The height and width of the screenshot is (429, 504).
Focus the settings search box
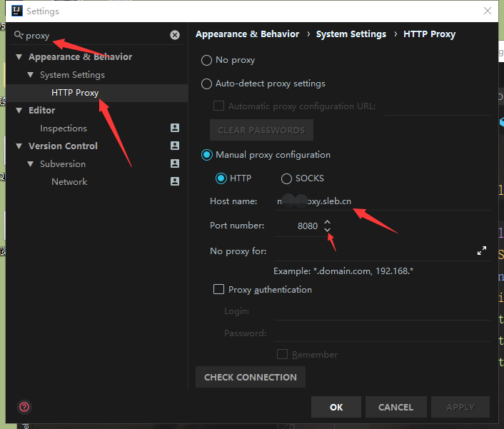(x=96, y=36)
